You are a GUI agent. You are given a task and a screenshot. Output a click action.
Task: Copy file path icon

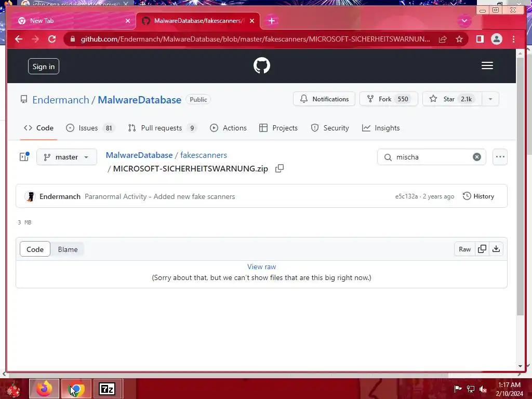pos(280,168)
